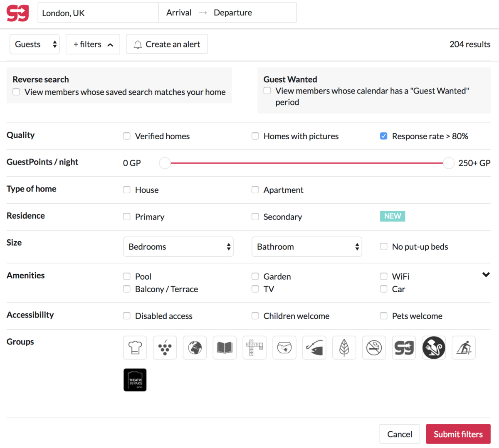Select the grapes wine group icon

pos(165,347)
